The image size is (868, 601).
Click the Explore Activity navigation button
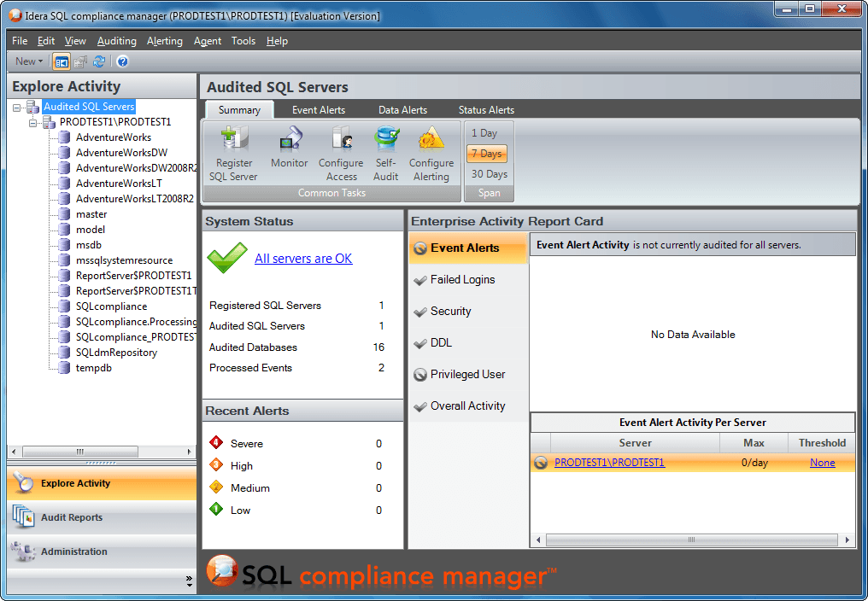[102, 483]
